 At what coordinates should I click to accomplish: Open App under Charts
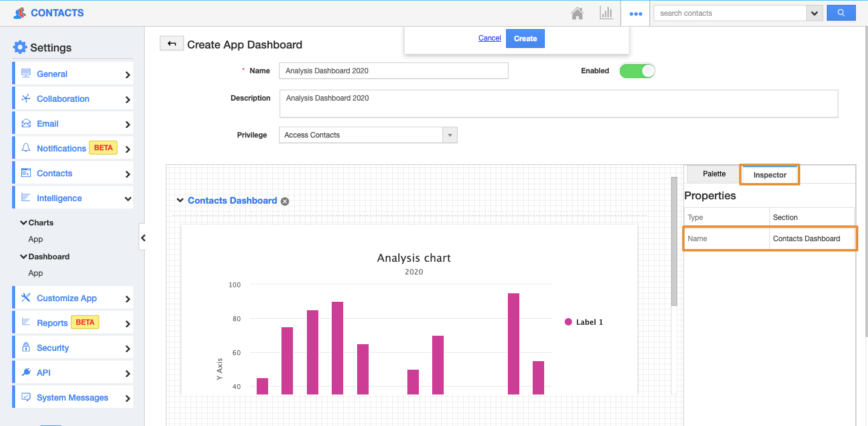pos(36,239)
